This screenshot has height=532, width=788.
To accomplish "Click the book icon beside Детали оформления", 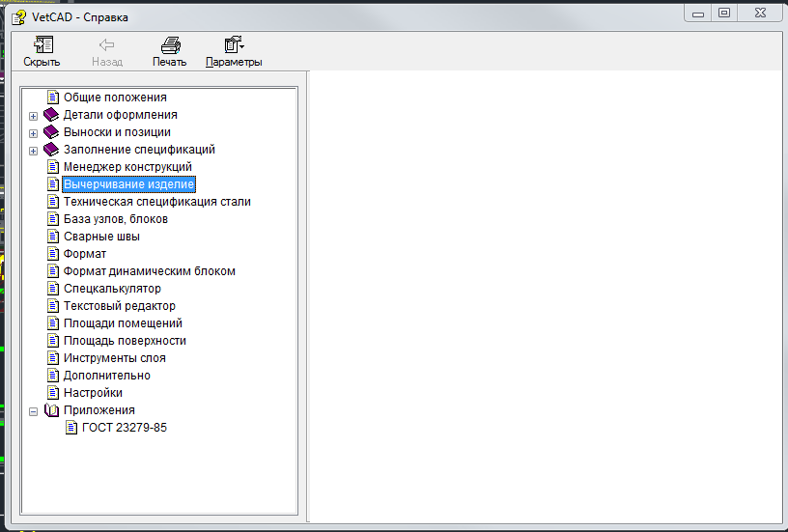I will 51,115.
